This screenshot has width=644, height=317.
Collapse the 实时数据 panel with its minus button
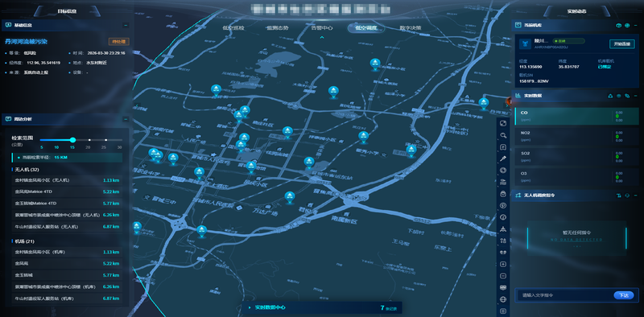tap(636, 96)
